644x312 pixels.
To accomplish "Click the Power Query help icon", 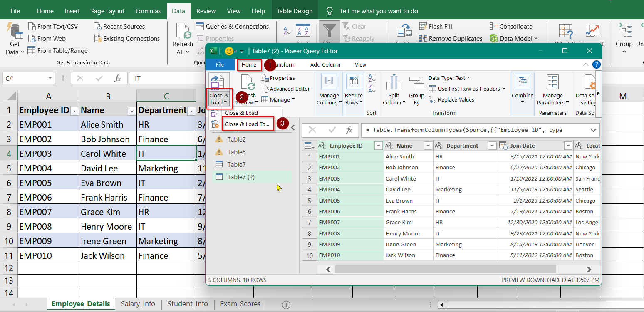I will pos(596,64).
